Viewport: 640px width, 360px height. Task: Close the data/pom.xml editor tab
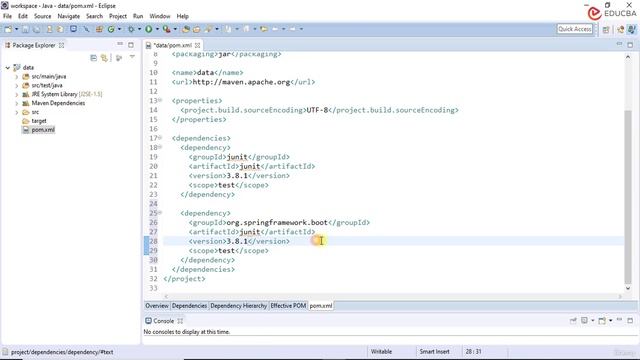198,45
